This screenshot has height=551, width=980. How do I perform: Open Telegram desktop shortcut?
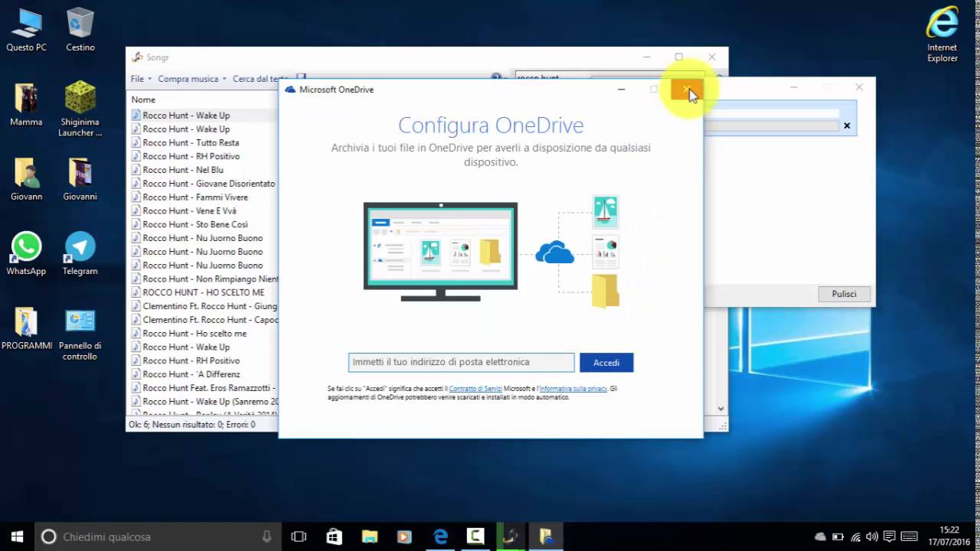pyautogui.click(x=80, y=253)
